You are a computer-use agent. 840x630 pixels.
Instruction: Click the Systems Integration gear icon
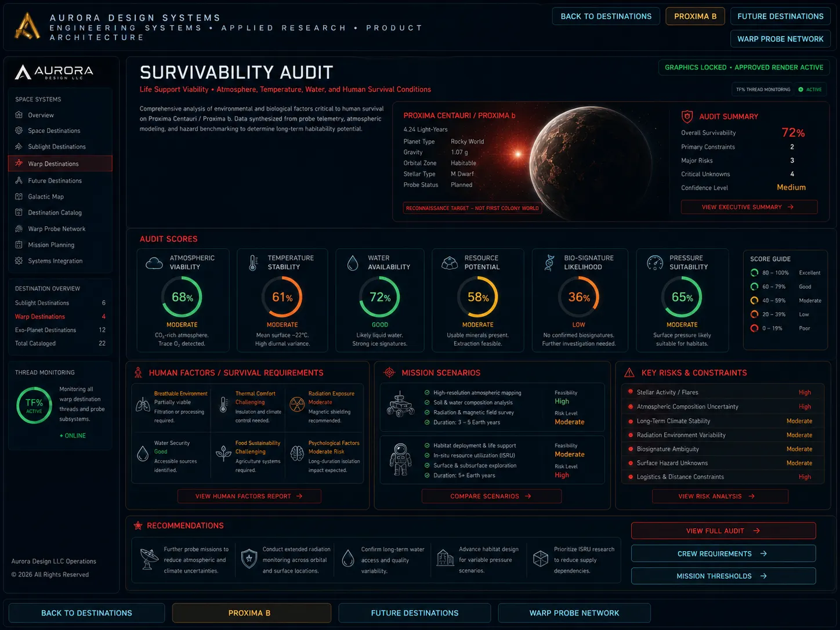pyautogui.click(x=19, y=261)
